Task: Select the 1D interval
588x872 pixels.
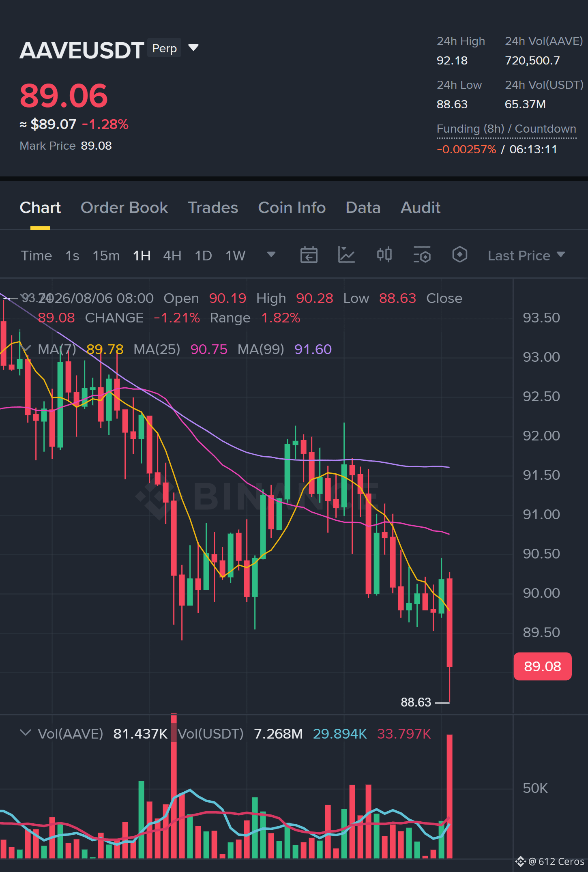Action: pos(204,256)
